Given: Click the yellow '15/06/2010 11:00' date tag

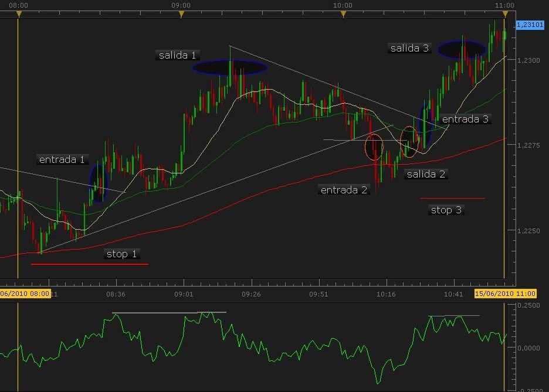Looking at the screenshot, I should click(505, 294).
